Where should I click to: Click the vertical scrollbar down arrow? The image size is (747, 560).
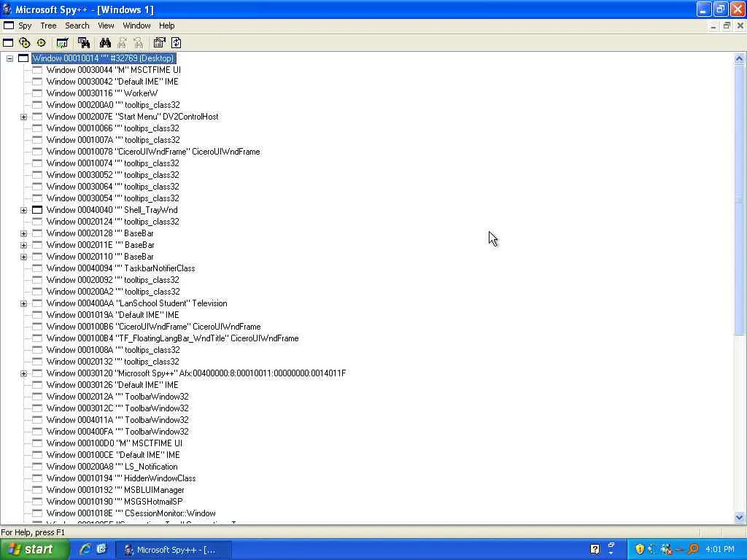pyautogui.click(x=739, y=517)
